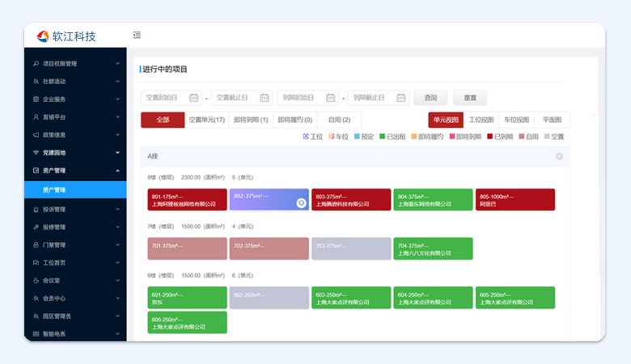Viewport: 631px width, 364px height.
Task: Click the sidebar collapse icon in header
Action: [x=137, y=36]
